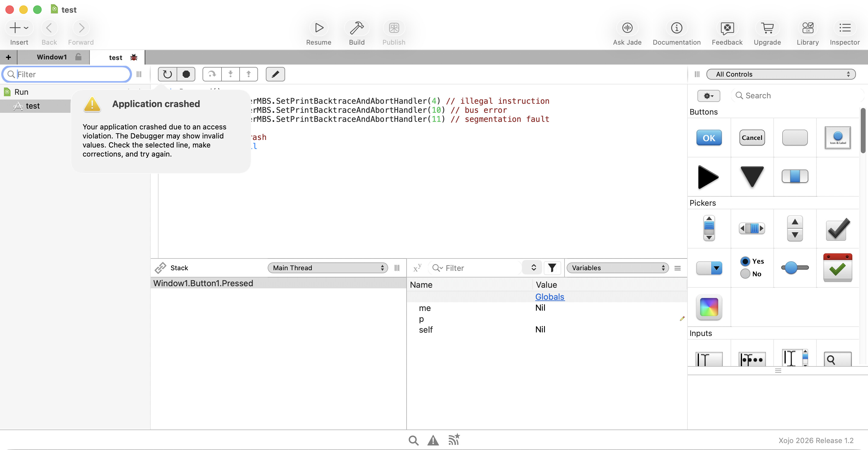The height and width of the screenshot is (450, 868).
Task: Select the Cancel button control
Action: point(752,138)
